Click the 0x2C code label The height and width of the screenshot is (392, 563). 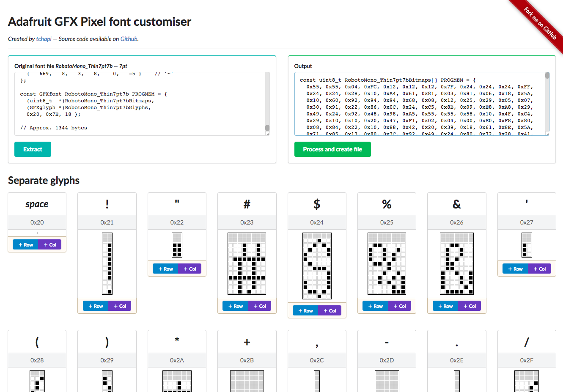click(317, 360)
